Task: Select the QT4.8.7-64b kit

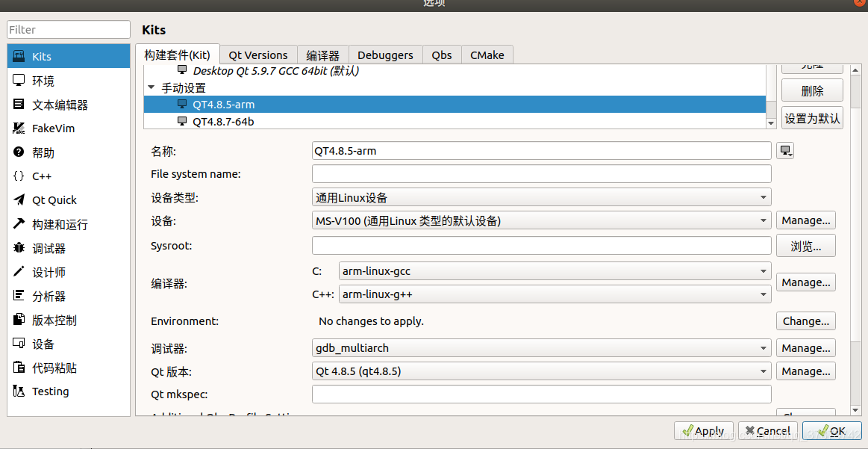Action: click(455, 121)
